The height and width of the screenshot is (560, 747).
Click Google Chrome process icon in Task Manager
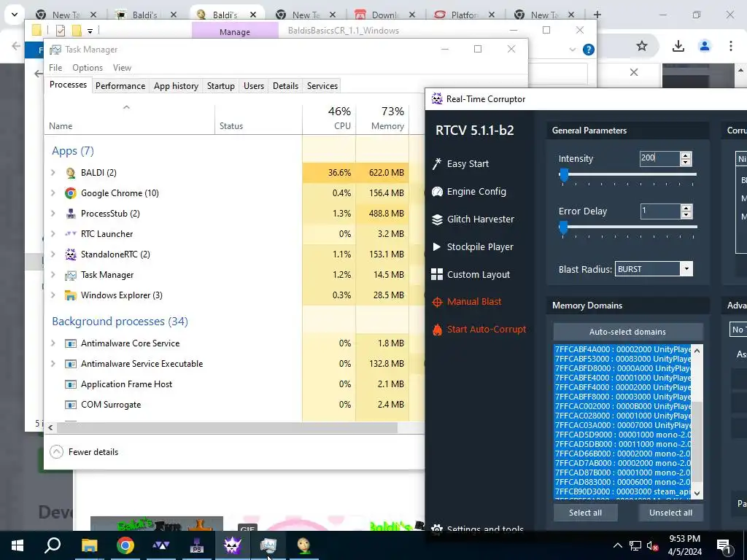tap(71, 192)
